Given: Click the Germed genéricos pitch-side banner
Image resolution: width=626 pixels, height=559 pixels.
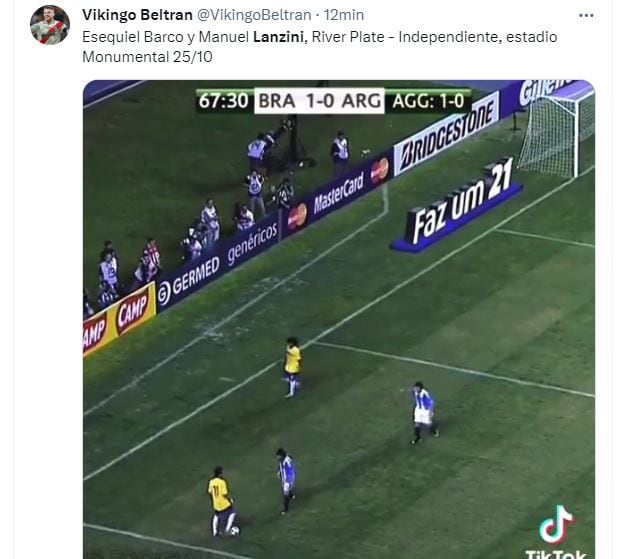Looking at the screenshot, I should pyautogui.click(x=218, y=266).
